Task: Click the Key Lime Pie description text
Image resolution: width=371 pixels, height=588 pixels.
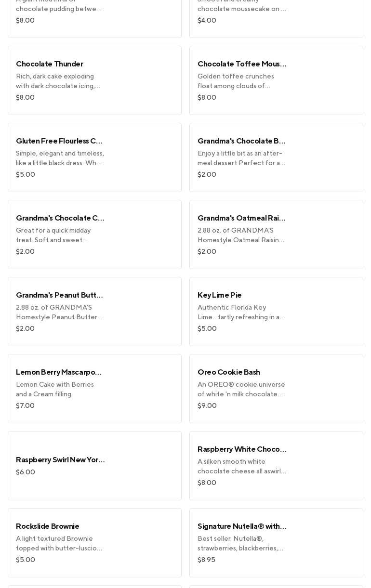Action: (241, 312)
